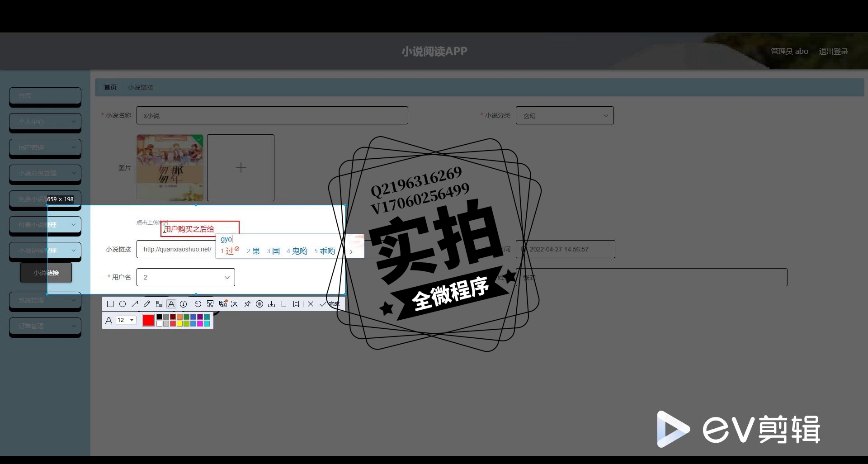Select the numbered step marker tool
Screen dimensions: 868x464
point(183,304)
